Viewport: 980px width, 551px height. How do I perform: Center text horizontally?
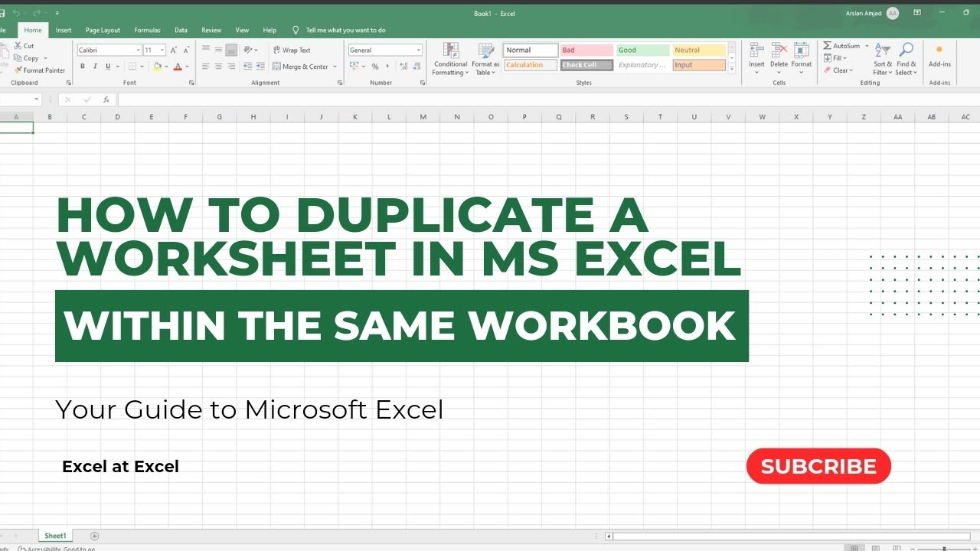219,67
